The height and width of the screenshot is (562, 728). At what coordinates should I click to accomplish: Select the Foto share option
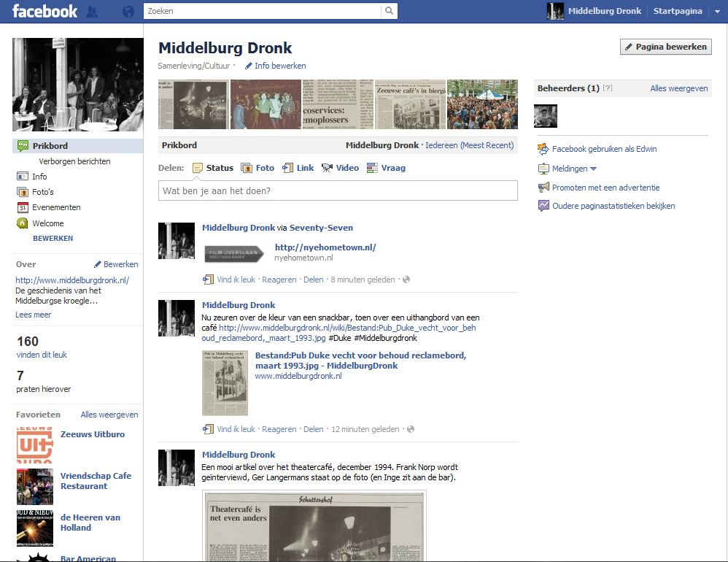click(x=257, y=168)
